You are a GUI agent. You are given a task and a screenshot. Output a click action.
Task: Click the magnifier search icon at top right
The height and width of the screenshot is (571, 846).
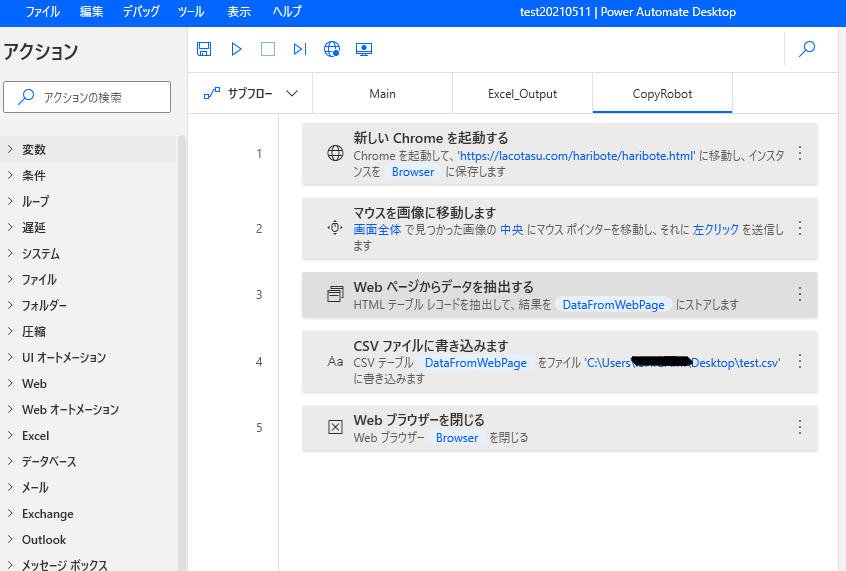pos(807,49)
